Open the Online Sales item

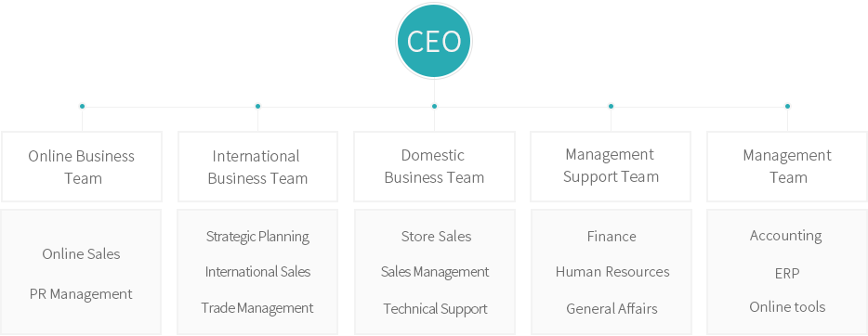point(82,254)
